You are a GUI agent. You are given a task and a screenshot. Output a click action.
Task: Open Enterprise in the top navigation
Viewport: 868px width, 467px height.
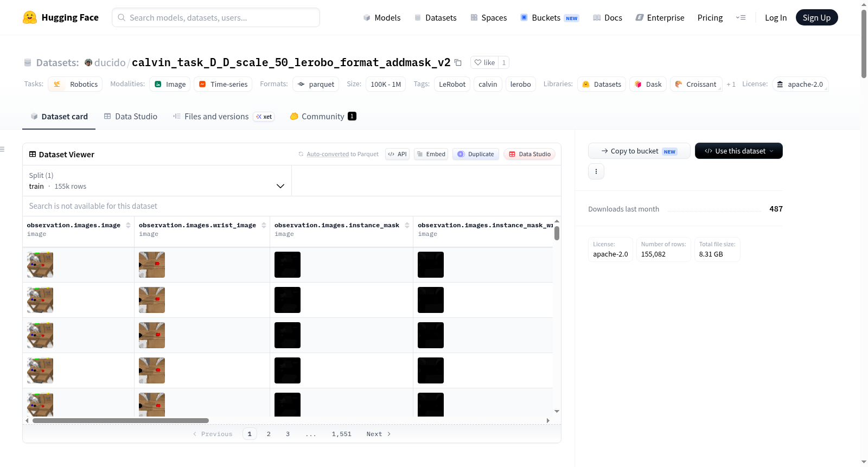point(660,17)
